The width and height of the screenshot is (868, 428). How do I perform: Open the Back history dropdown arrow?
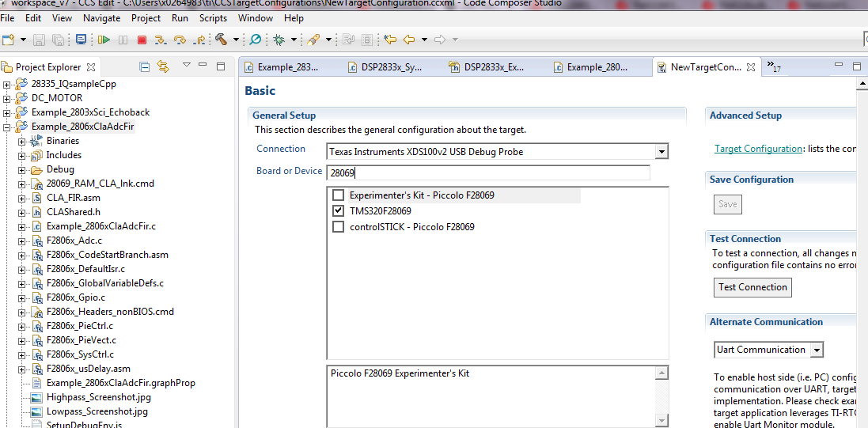(425, 40)
